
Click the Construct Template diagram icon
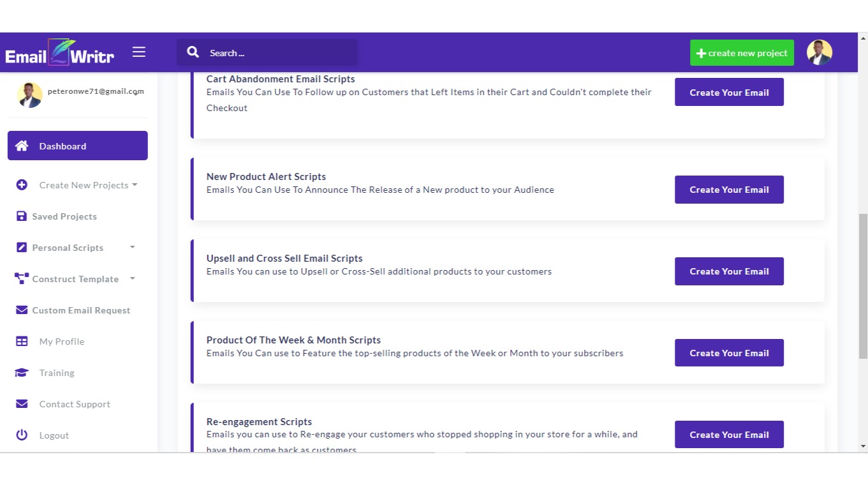tap(22, 279)
